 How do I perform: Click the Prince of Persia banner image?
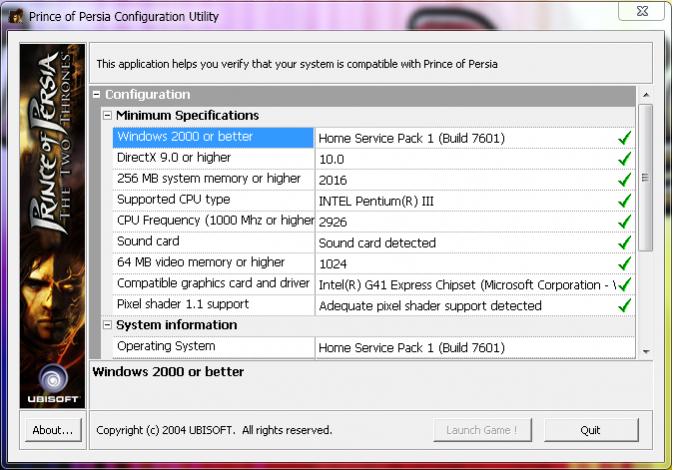click(x=52, y=226)
